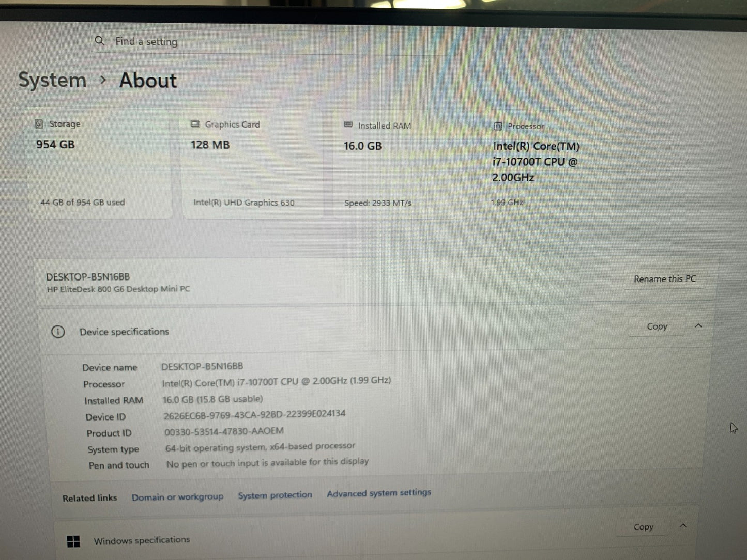This screenshot has width=747, height=560.
Task: Click the breadcrumb chevron after System
Action: point(103,80)
